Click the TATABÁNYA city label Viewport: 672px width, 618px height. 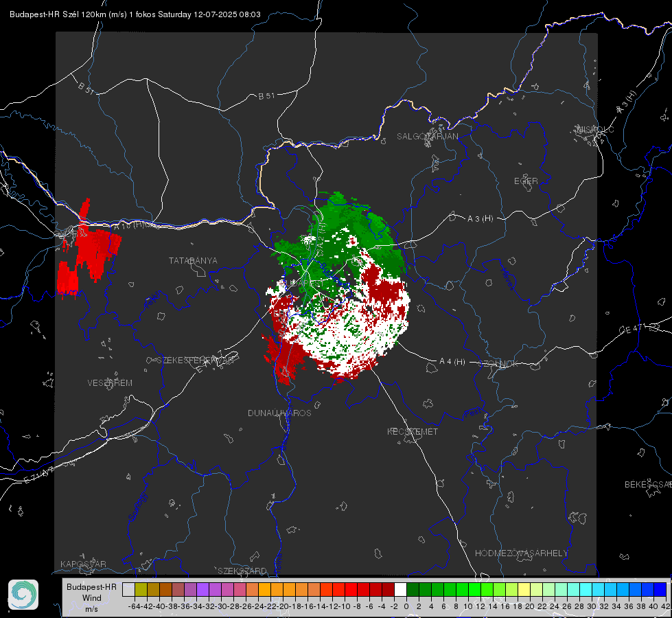tap(193, 261)
